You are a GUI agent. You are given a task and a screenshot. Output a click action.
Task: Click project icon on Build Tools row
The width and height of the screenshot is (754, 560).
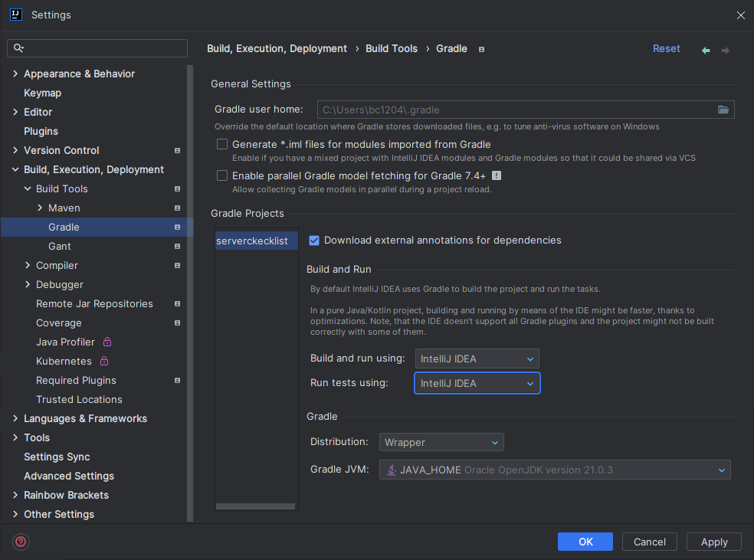[178, 189]
